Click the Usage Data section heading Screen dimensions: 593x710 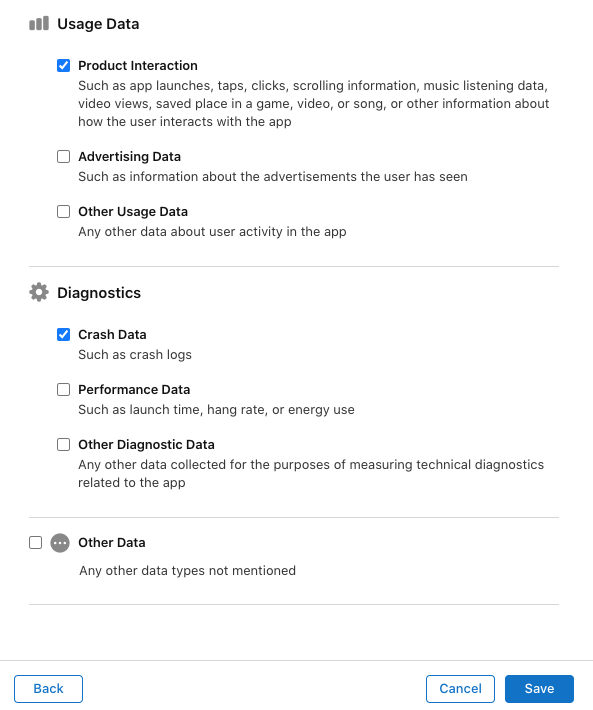tap(98, 24)
